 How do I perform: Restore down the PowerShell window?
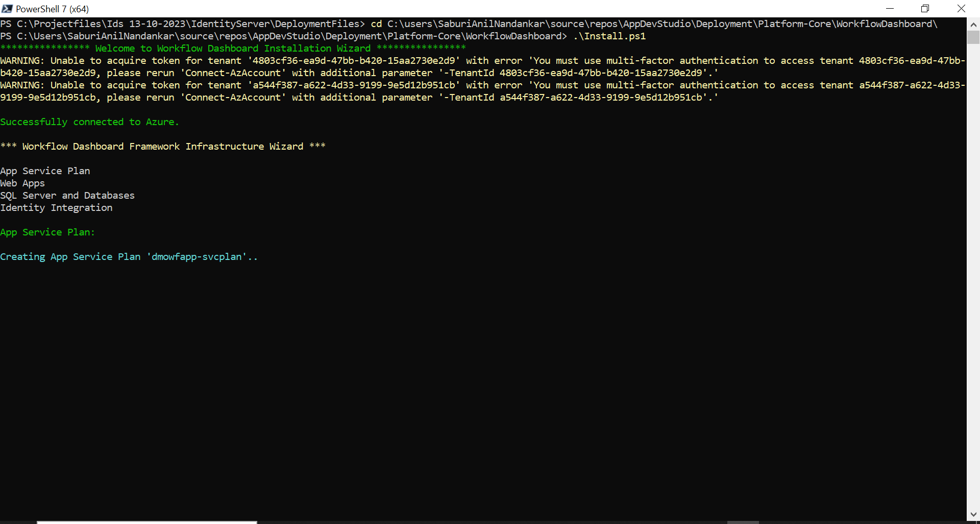(x=925, y=9)
